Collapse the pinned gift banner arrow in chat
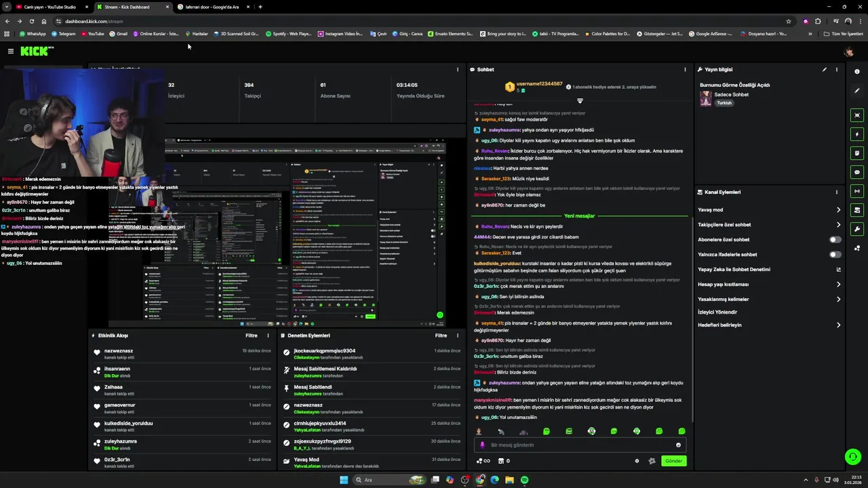This screenshot has height=488, width=868. (580, 100)
